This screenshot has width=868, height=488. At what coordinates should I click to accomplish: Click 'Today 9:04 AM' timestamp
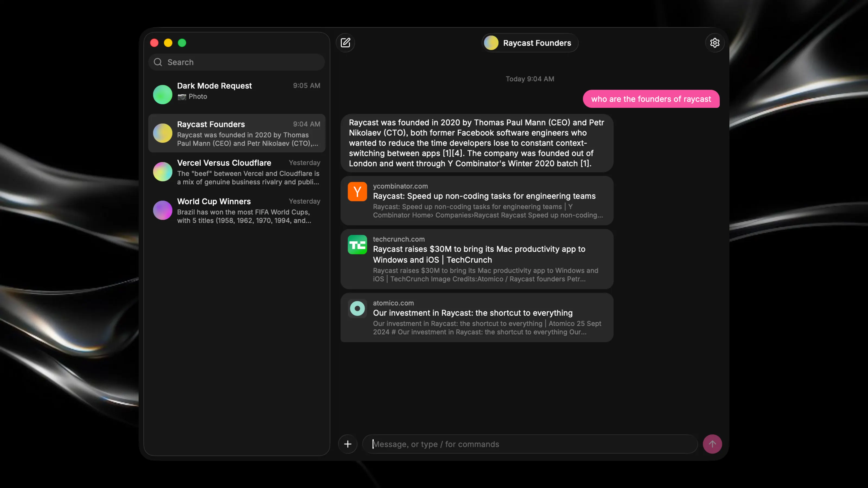(530, 79)
